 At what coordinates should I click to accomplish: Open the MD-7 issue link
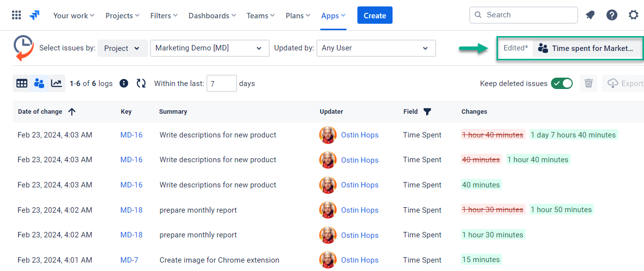tap(129, 260)
